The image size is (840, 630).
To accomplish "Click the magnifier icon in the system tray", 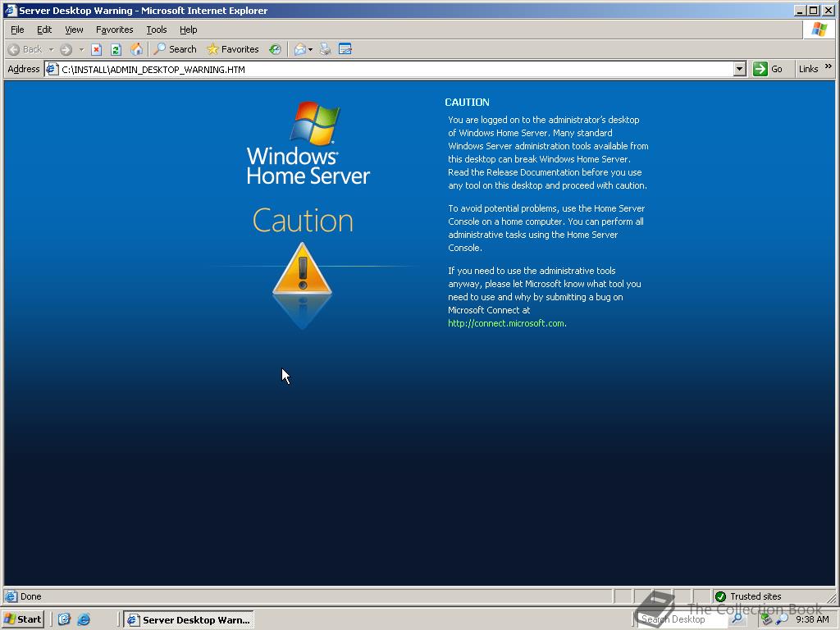I will click(x=782, y=620).
